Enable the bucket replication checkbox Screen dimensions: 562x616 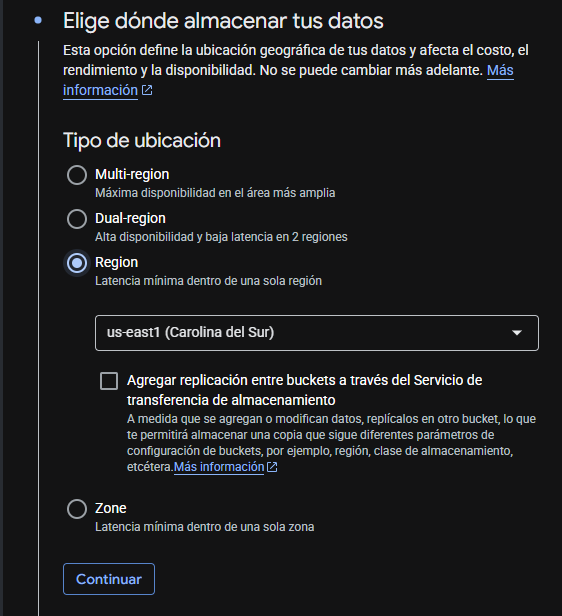click(109, 381)
